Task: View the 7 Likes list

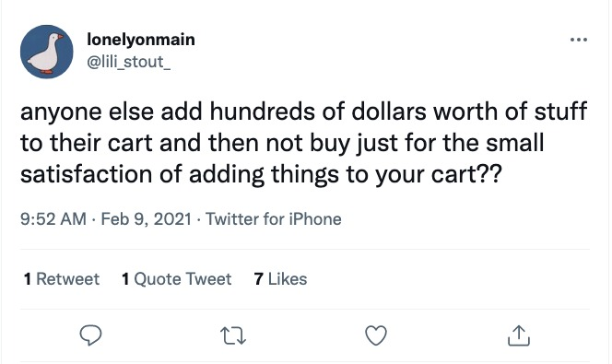Action: tap(280, 279)
